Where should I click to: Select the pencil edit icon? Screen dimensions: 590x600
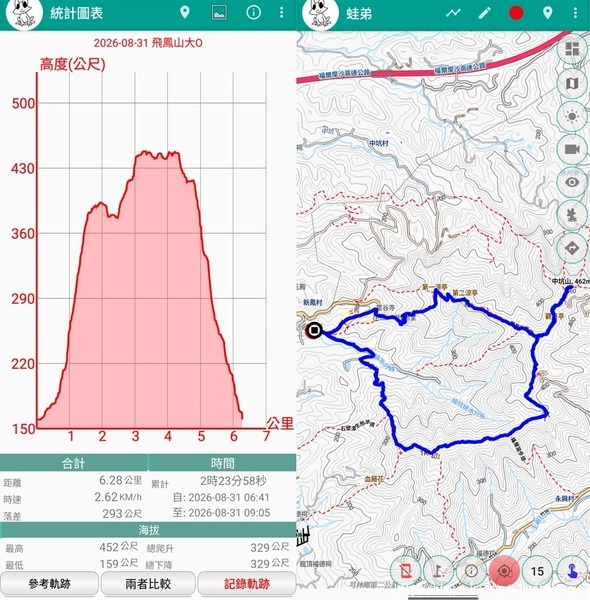pos(484,13)
